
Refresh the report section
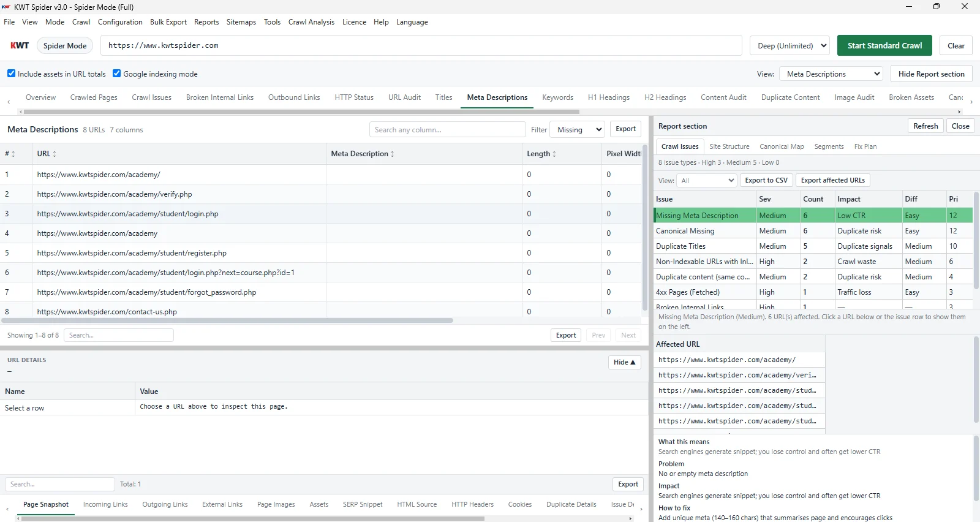coord(925,126)
